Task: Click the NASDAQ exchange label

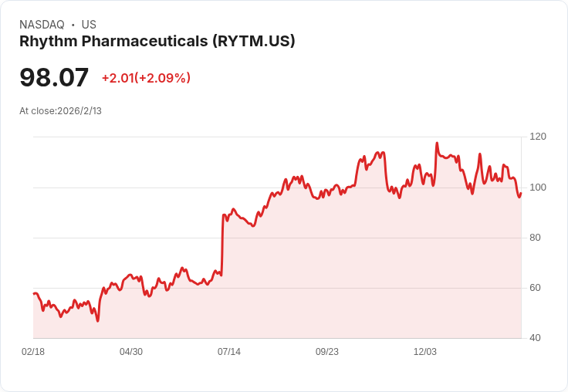Action: (x=42, y=25)
